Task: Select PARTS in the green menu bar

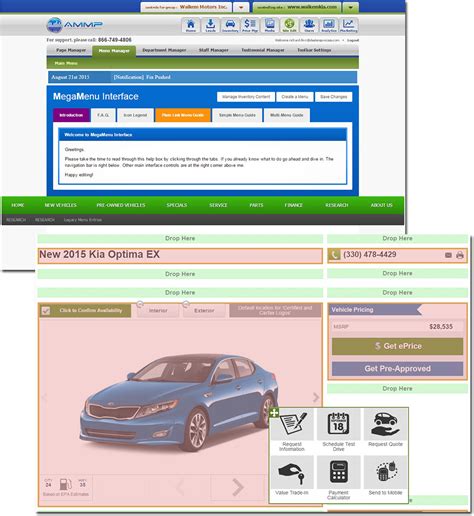Action: pyautogui.click(x=256, y=205)
